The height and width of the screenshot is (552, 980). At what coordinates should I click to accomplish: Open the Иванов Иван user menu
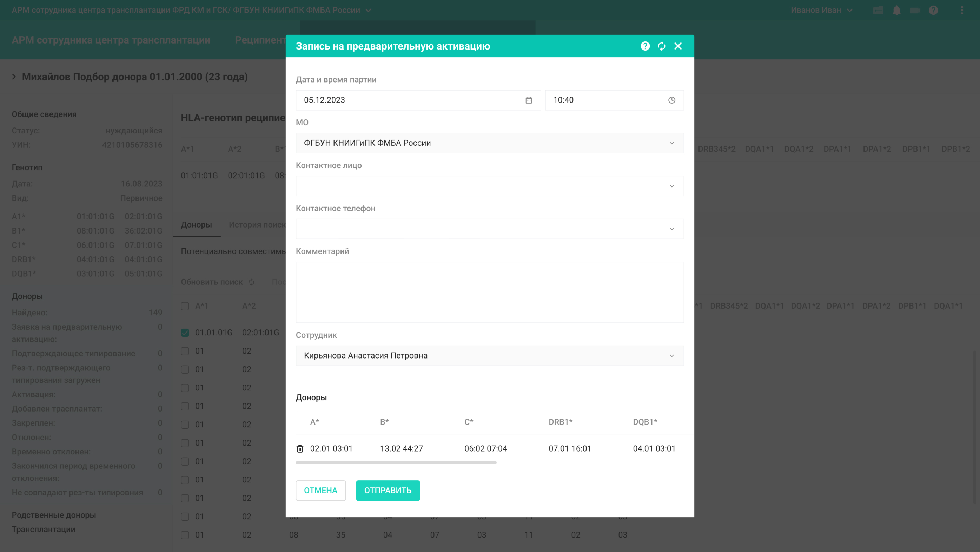coord(821,10)
